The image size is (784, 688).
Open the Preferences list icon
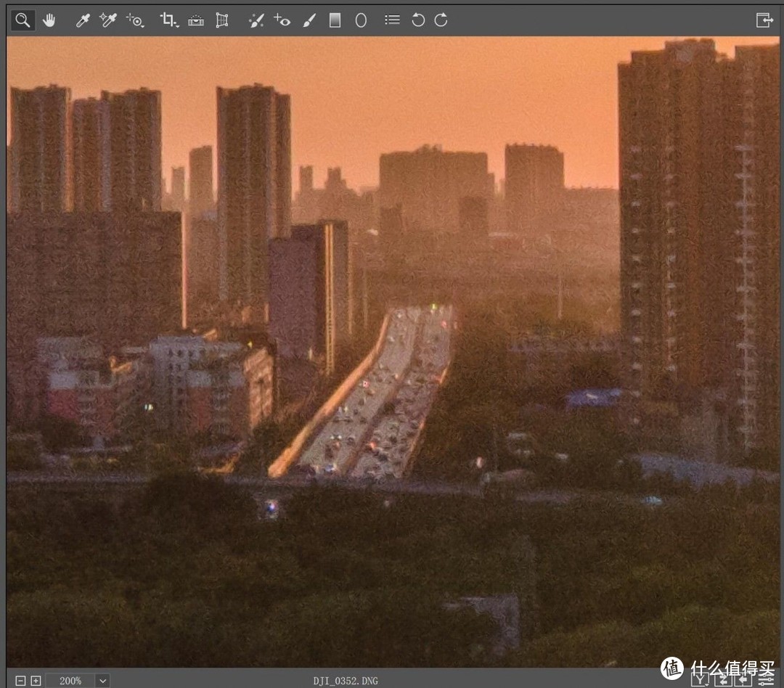tap(392, 20)
